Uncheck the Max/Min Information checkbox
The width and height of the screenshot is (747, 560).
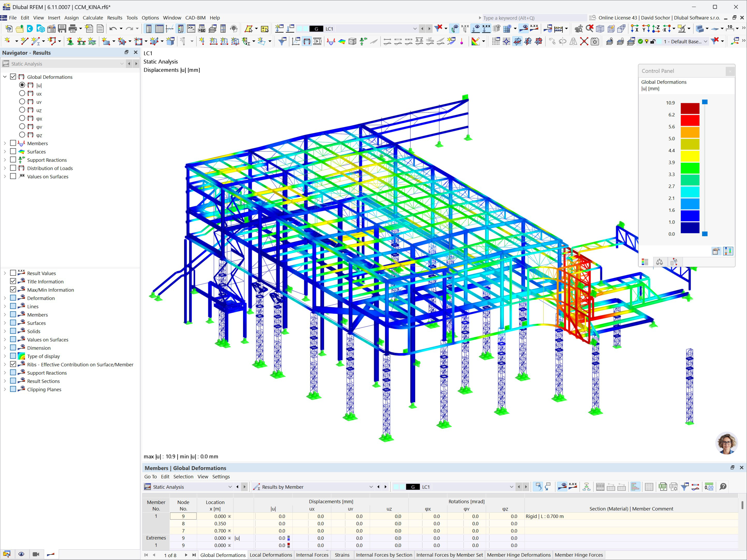(13, 290)
